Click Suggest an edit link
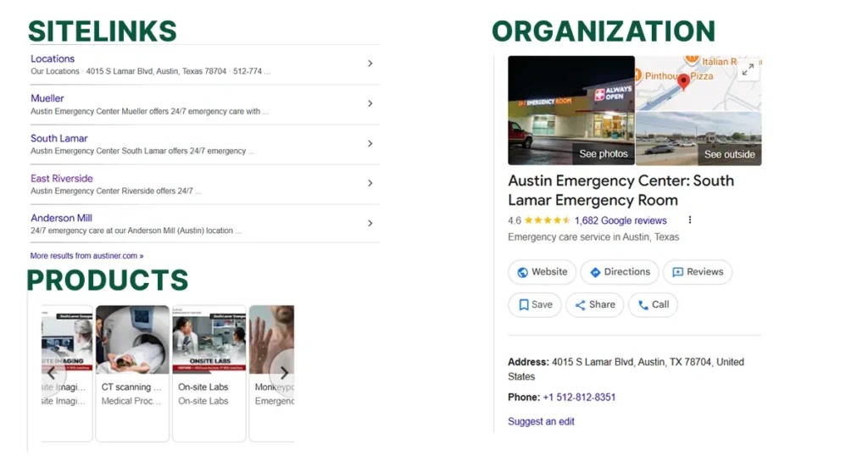This screenshot has height=456, width=868. (x=541, y=422)
